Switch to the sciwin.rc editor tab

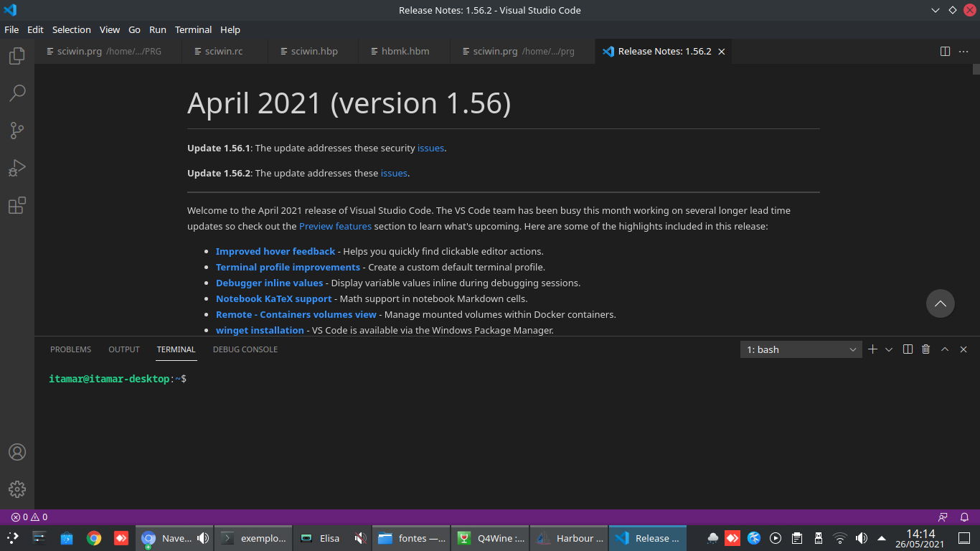click(223, 52)
